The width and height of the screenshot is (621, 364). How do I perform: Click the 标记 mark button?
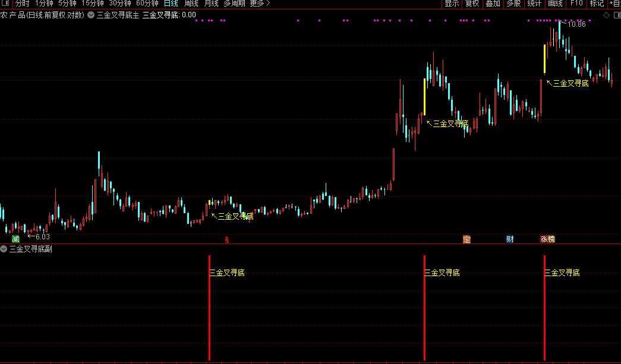[x=597, y=4]
